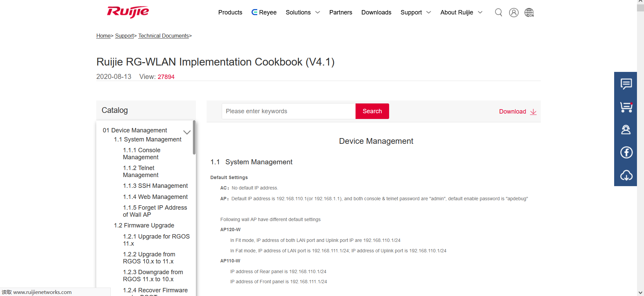The image size is (644, 296).
Task: Click the Catalog panel header
Action: tap(146, 110)
